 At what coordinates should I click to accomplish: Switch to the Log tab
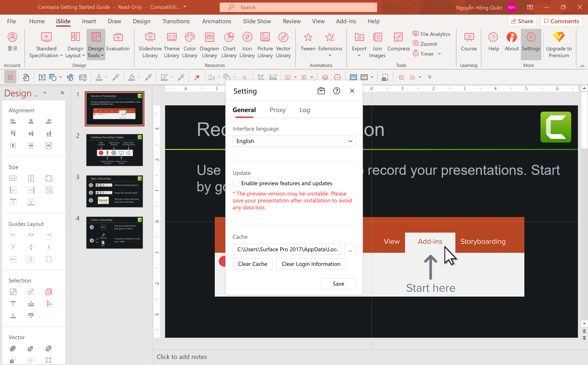304,110
